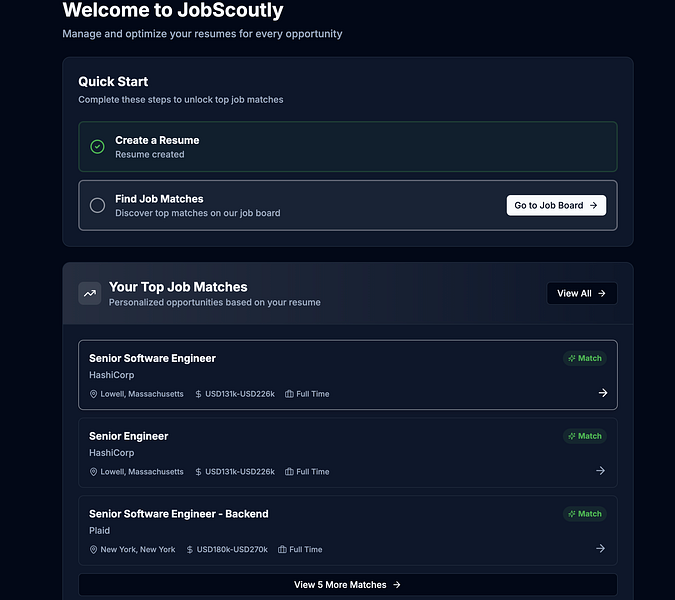Click HashiCorp under Senior Engineer

click(x=111, y=453)
